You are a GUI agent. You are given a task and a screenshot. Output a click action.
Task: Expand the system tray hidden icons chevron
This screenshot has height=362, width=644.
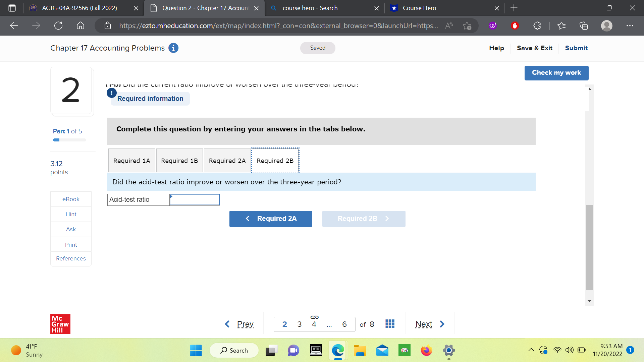(531, 350)
